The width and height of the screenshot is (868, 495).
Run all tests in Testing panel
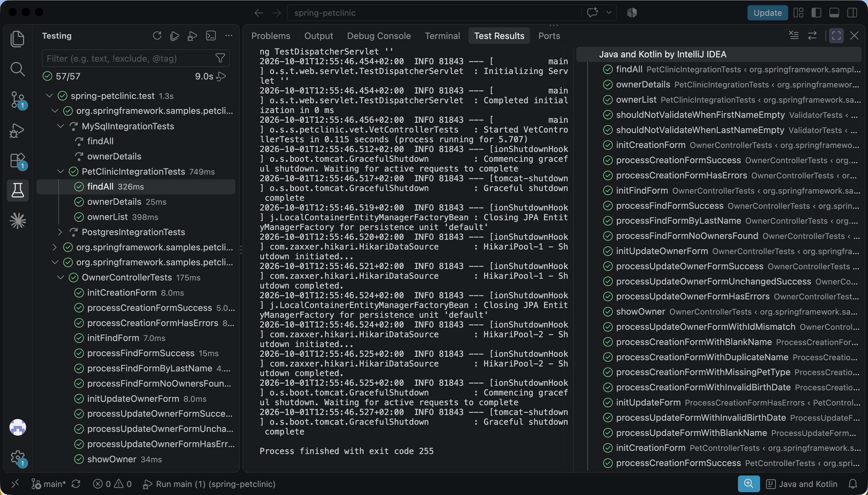[x=175, y=36]
